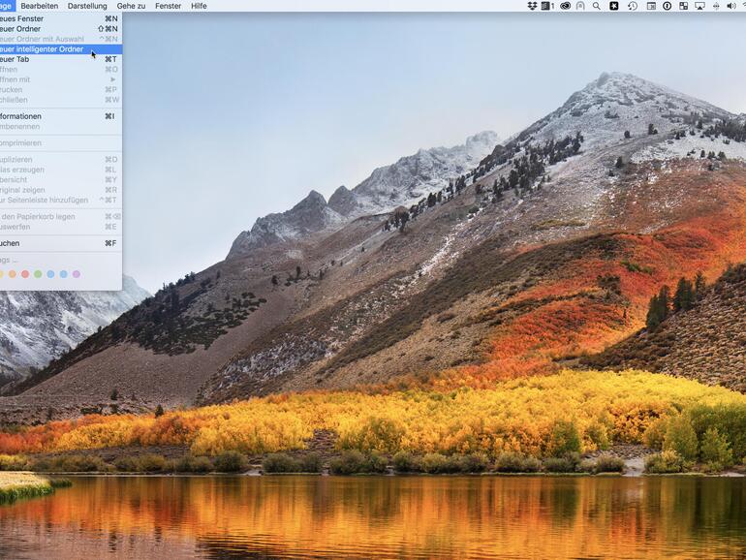Choose Neuer Ordner menu entry
Image resolution: width=746 pixels, height=560 pixels.
(61, 28)
